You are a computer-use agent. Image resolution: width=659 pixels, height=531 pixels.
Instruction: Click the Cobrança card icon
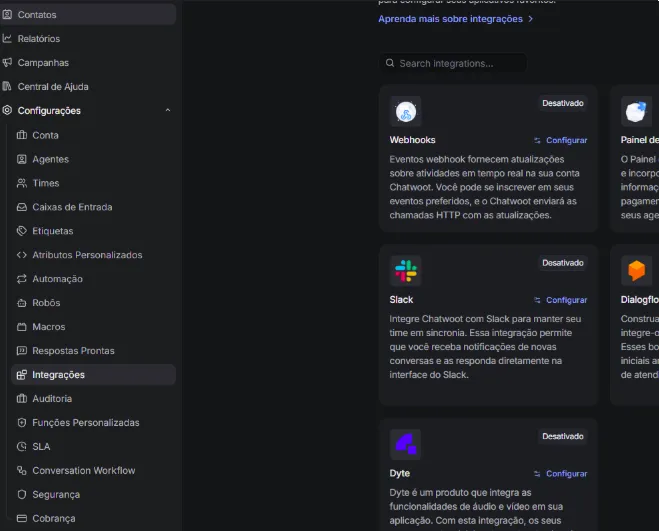22,518
